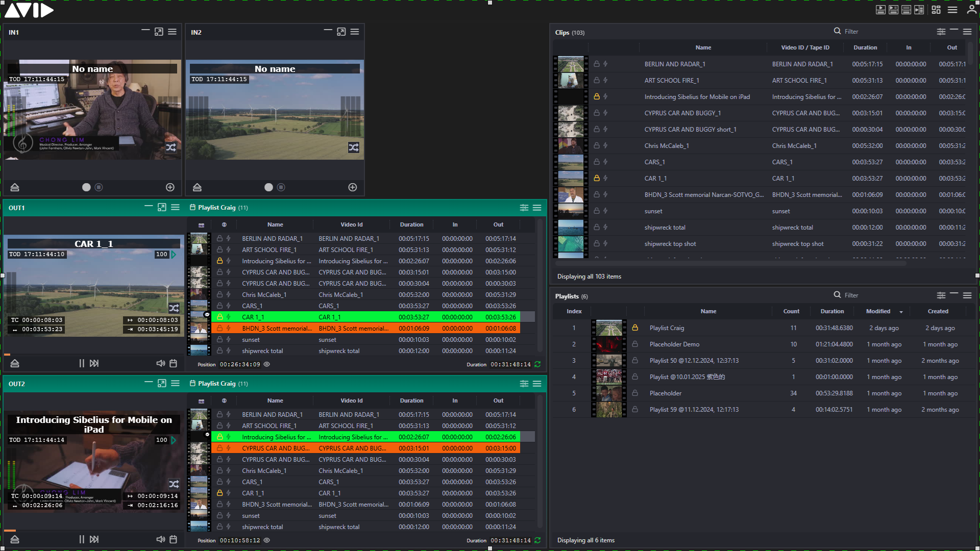
Task: Click the speed 100 play indicator on OUT1
Action: pos(166,254)
